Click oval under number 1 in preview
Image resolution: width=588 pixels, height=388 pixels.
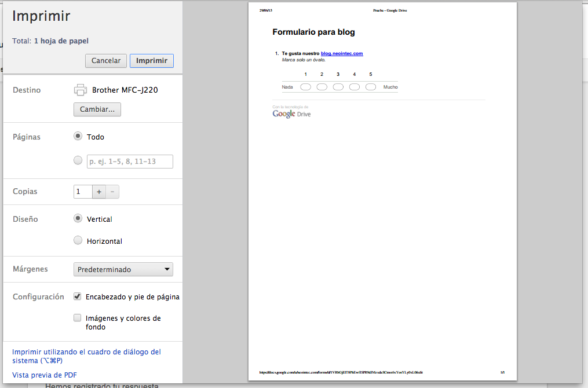[306, 87]
